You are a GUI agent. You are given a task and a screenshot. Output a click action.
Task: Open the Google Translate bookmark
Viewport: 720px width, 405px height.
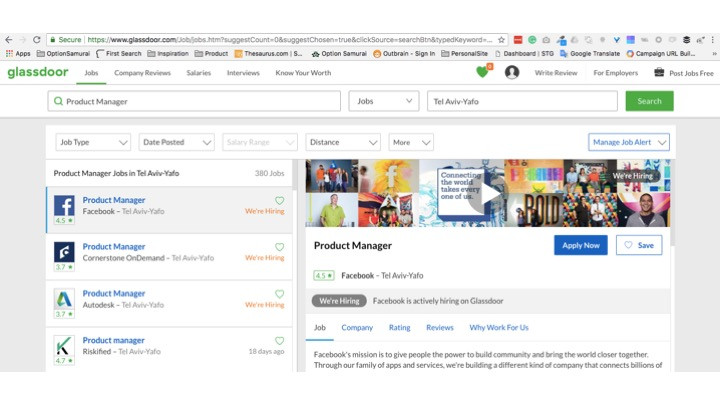coord(590,53)
